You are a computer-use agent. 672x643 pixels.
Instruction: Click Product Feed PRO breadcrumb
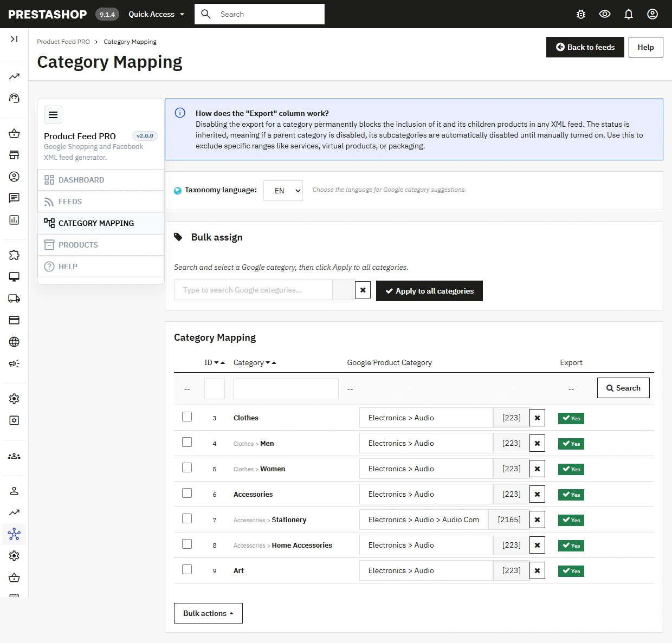click(63, 42)
